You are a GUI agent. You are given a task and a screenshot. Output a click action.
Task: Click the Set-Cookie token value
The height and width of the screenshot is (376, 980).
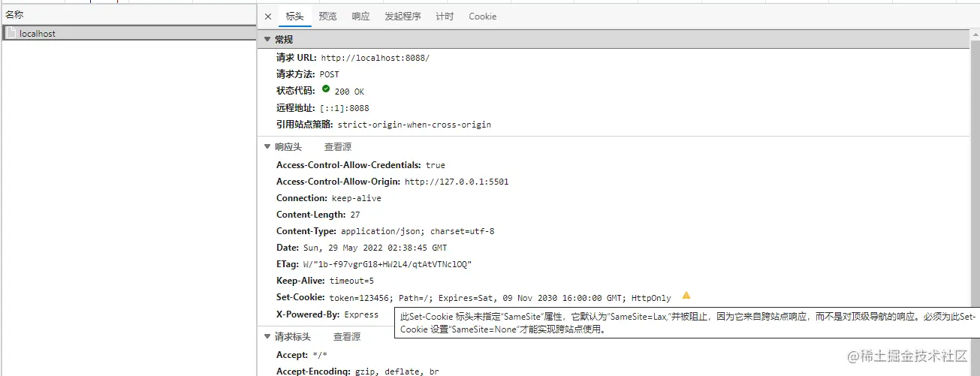[500, 298]
